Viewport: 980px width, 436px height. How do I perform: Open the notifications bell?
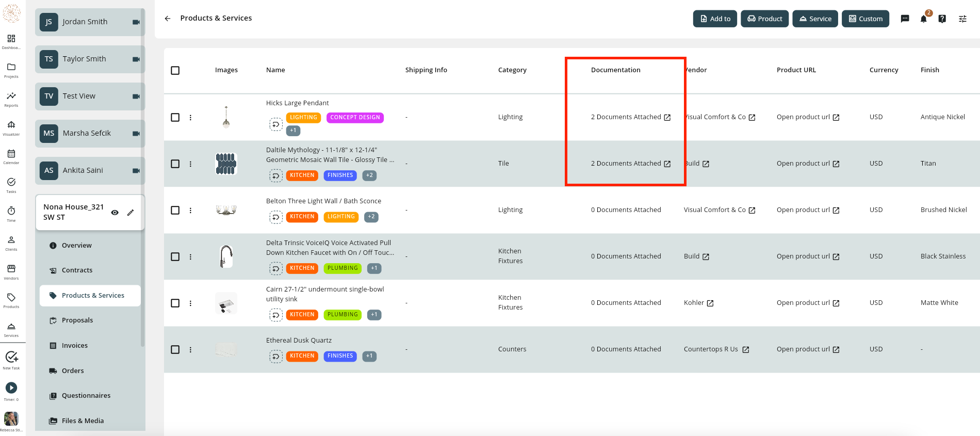pos(923,19)
